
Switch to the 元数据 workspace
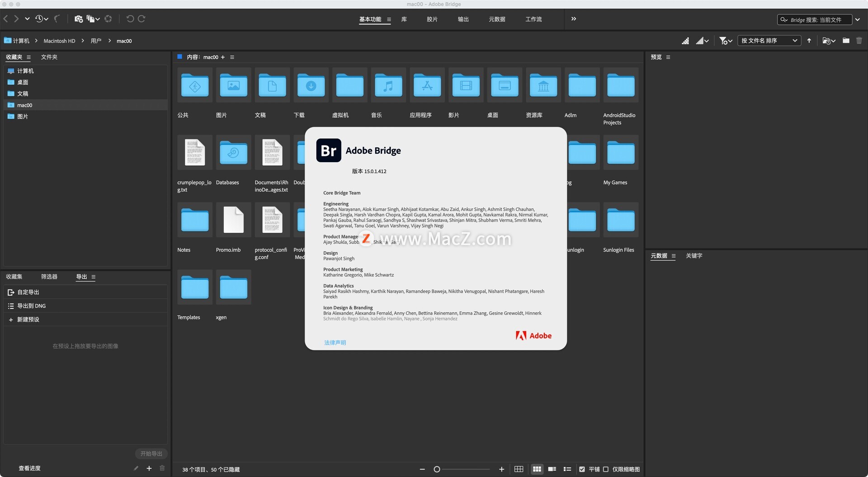point(497,19)
